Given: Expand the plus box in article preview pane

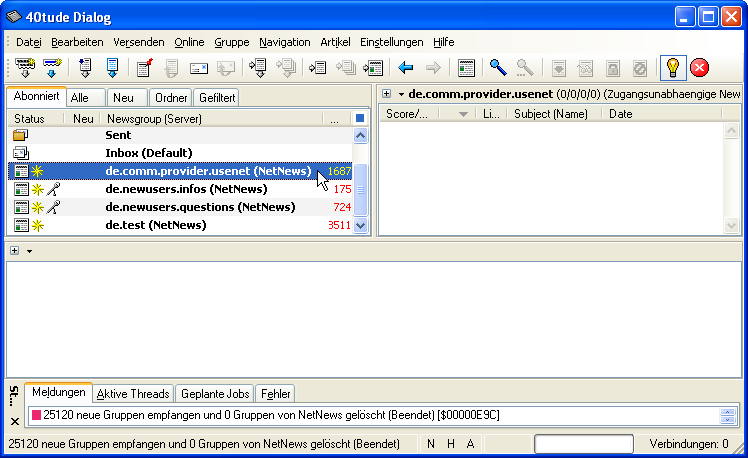Looking at the screenshot, I should point(14,250).
